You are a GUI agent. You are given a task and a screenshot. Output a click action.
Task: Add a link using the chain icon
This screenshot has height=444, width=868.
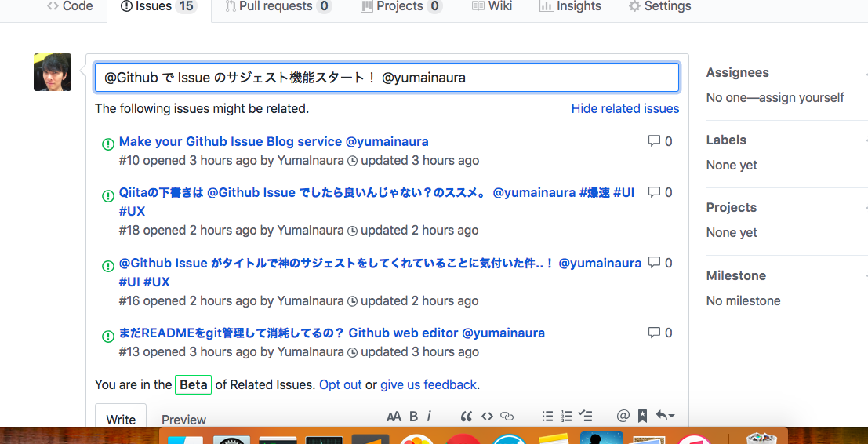507,417
